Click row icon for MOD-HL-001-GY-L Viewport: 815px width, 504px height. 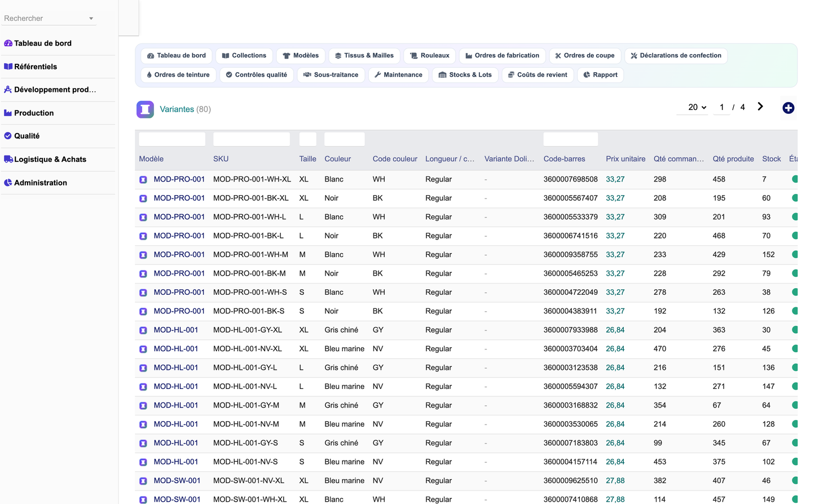point(143,368)
